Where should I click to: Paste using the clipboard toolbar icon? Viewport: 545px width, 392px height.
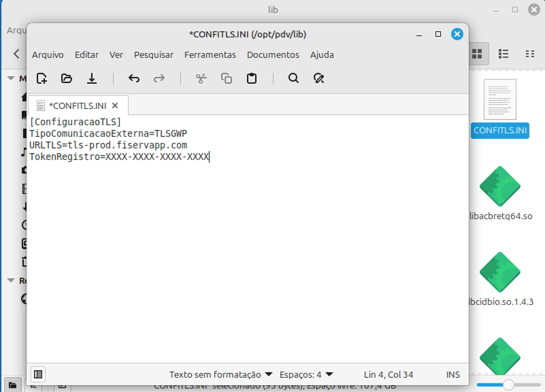point(252,78)
